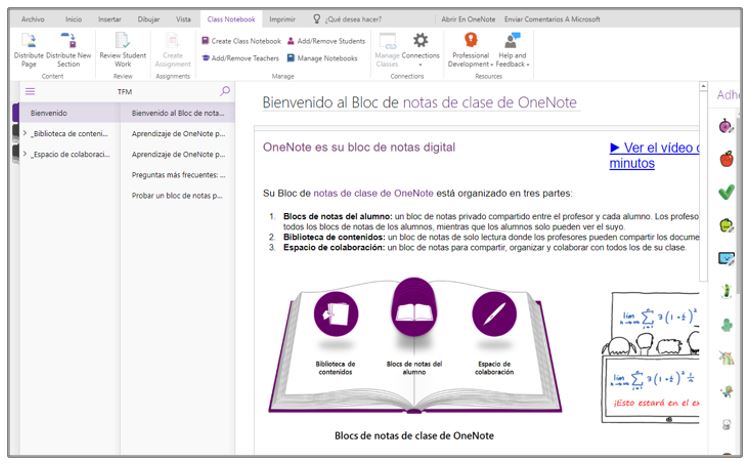Expand the _Biblioteca de contenidos section
752x464 pixels.
coord(25,133)
